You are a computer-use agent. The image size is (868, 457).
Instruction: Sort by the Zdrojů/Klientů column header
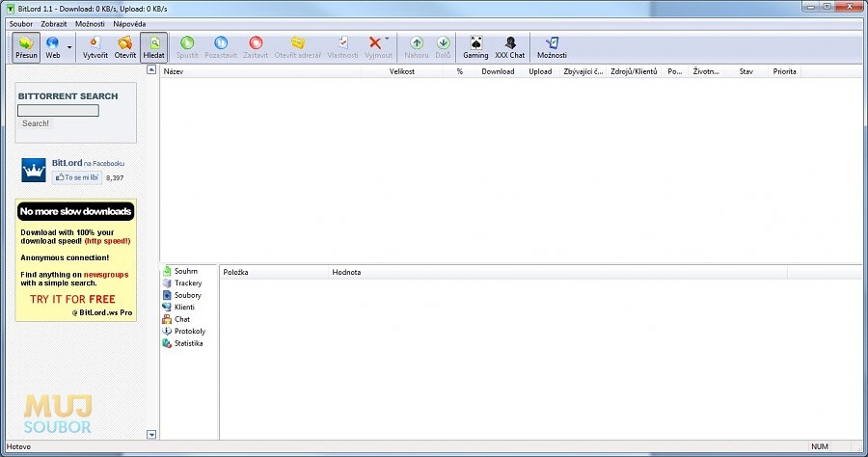click(634, 71)
